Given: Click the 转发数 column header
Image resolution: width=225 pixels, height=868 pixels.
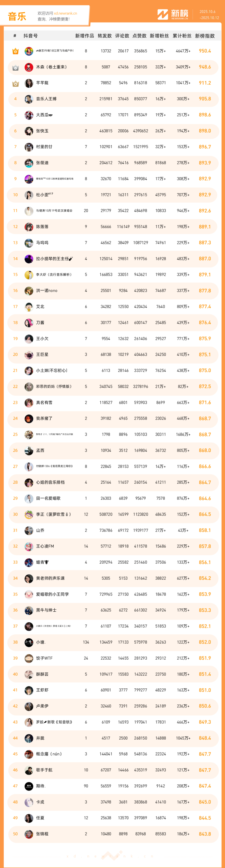Looking at the screenshot, I should [x=105, y=36].
